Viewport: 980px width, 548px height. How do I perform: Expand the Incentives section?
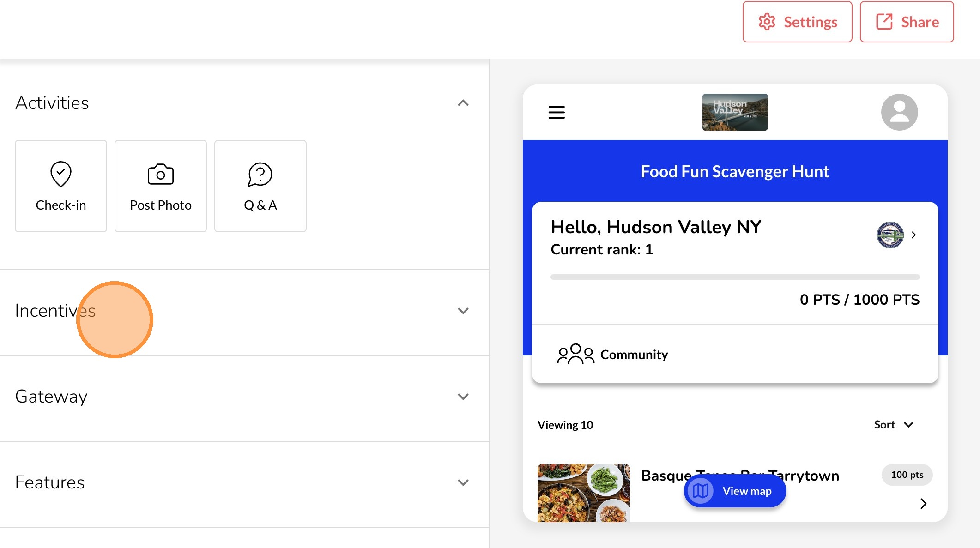pyautogui.click(x=463, y=311)
